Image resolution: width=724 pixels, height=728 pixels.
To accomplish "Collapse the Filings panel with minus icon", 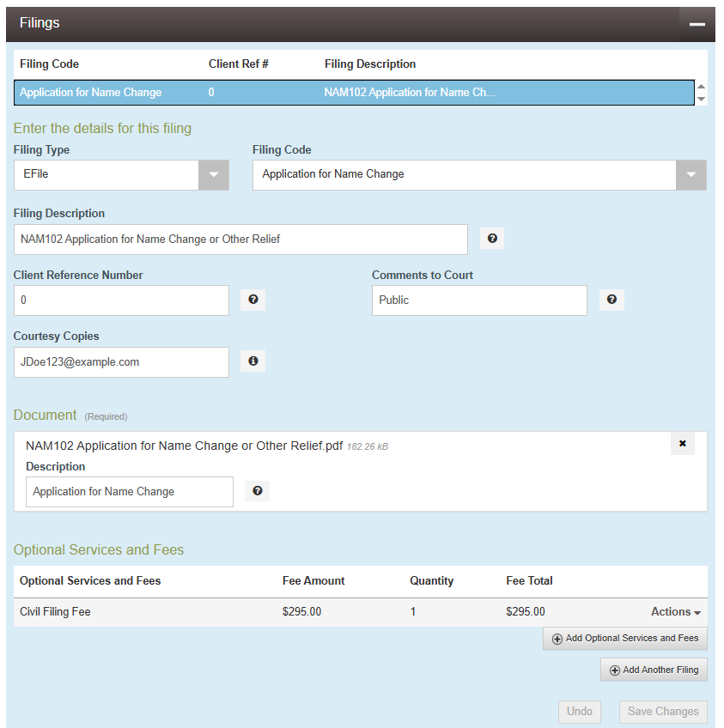I will [x=697, y=24].
